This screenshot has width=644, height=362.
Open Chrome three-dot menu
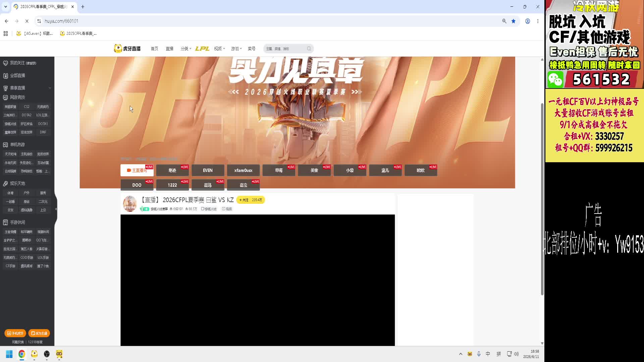coord(538,21)
